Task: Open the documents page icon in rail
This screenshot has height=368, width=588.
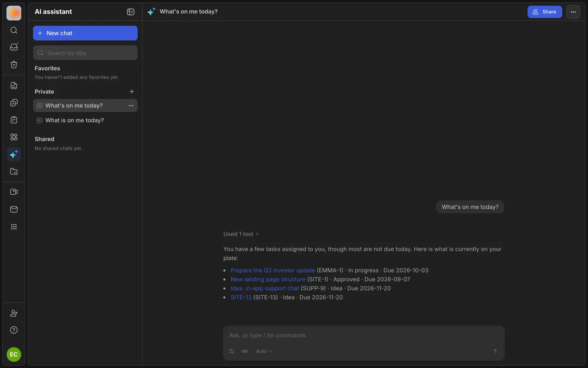Action: pos(14,85)
